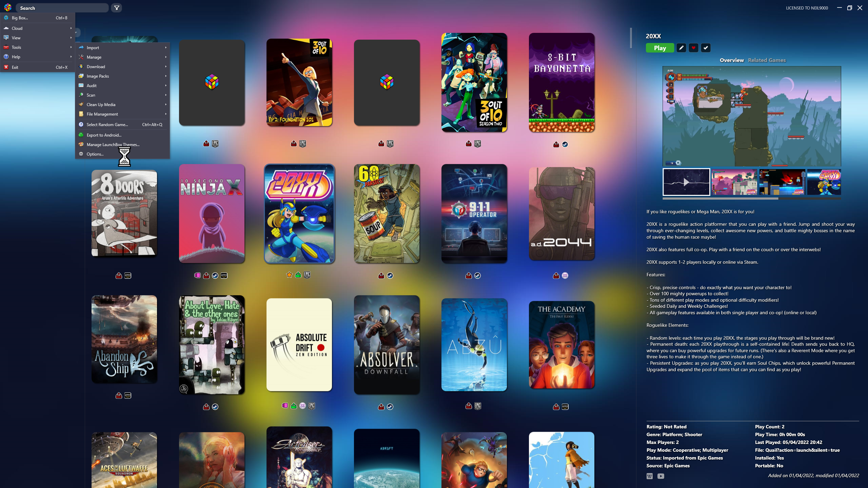Expand the Audit submenu

click(x=122, y=85)
